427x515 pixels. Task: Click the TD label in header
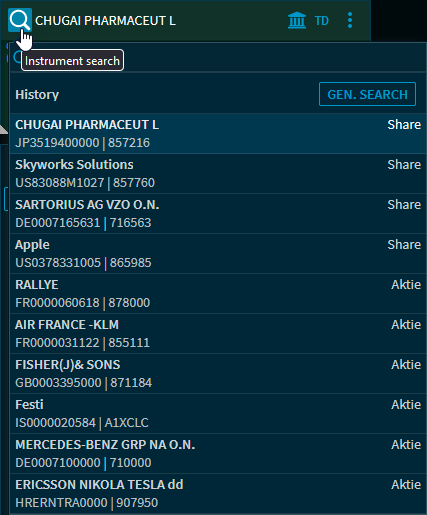click(322, 21)
